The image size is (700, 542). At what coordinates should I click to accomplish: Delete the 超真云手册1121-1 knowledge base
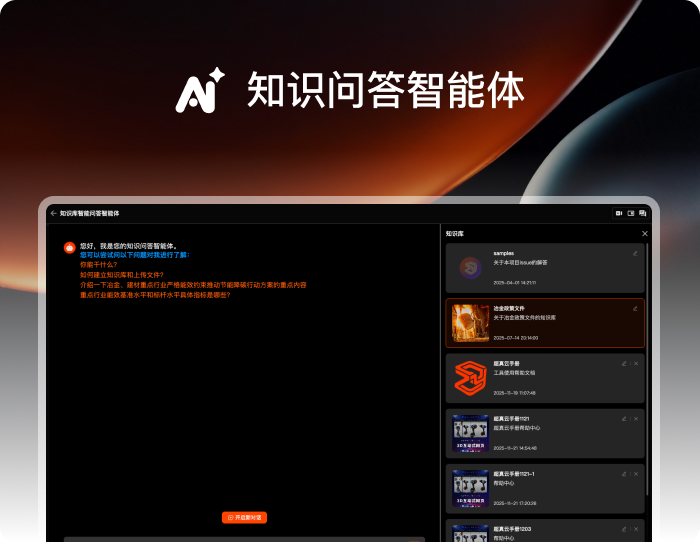tap(635, 473)
